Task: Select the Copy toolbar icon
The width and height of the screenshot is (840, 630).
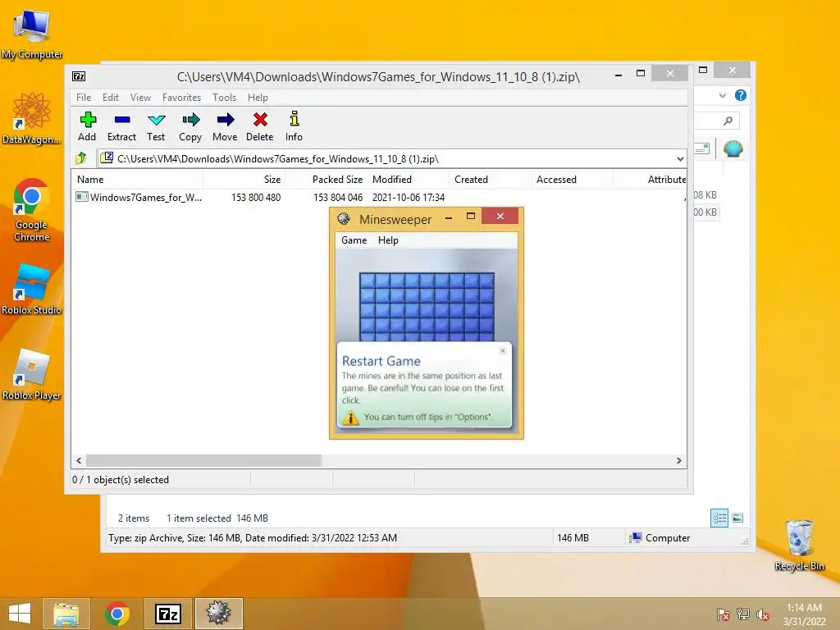Action: coord(190,127)
